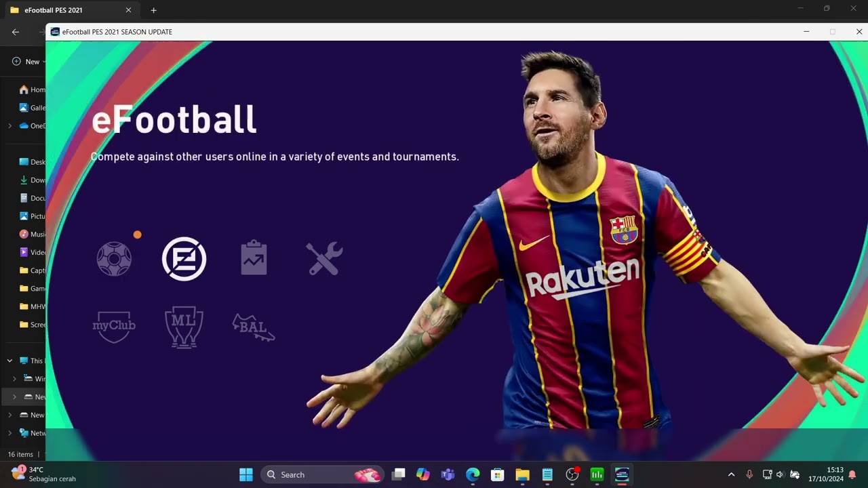
Task: Open the wrench and screwdriver Settings icon
Action: point(324,259)
